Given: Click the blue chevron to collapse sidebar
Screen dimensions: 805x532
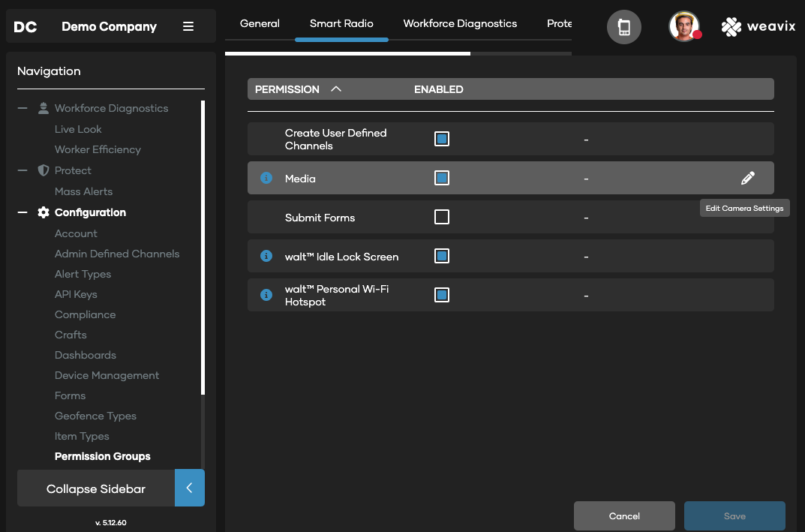Looking at the screenshot, I should tap(190, 488).
